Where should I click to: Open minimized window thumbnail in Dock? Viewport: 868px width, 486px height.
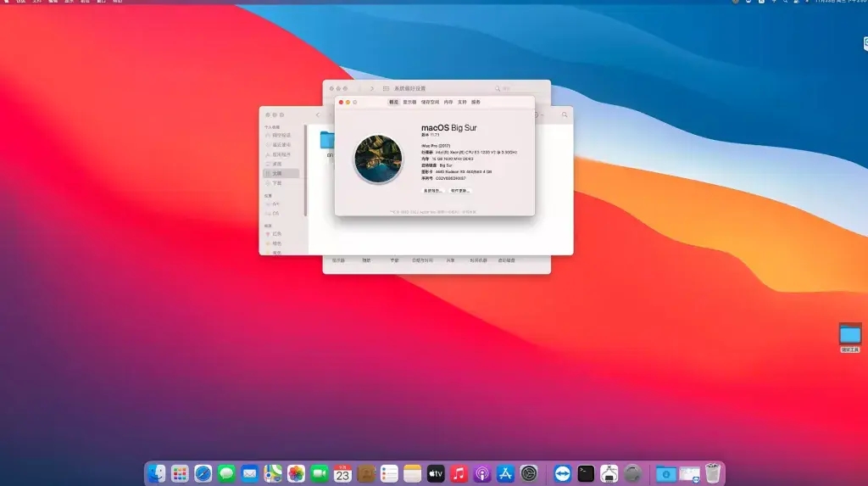[690, 474]
